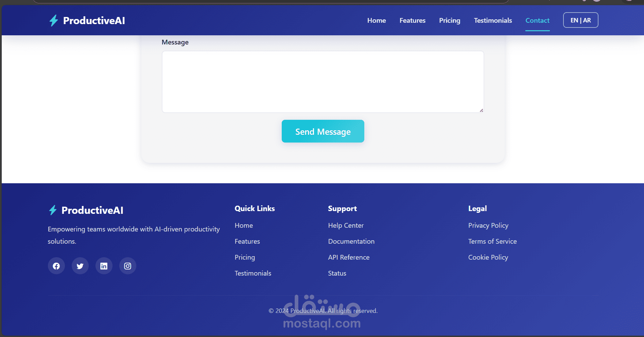The width and height of the screenshot is (644, 337).
Task: Click the Legal footer heading
Action: pyautogui.click(x=477, y=209)
